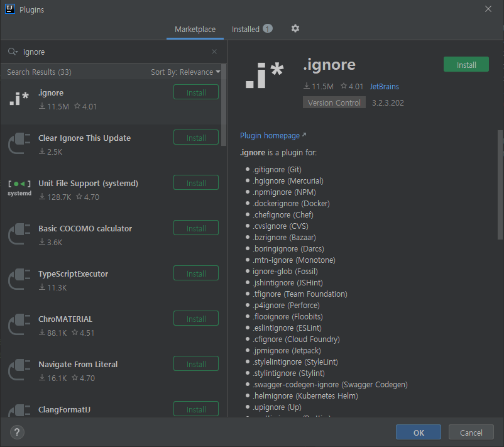504x447 pixels.
Task: Click the .helmignore (Kubernetes Helm) entry
Action: tap(305, 396)
